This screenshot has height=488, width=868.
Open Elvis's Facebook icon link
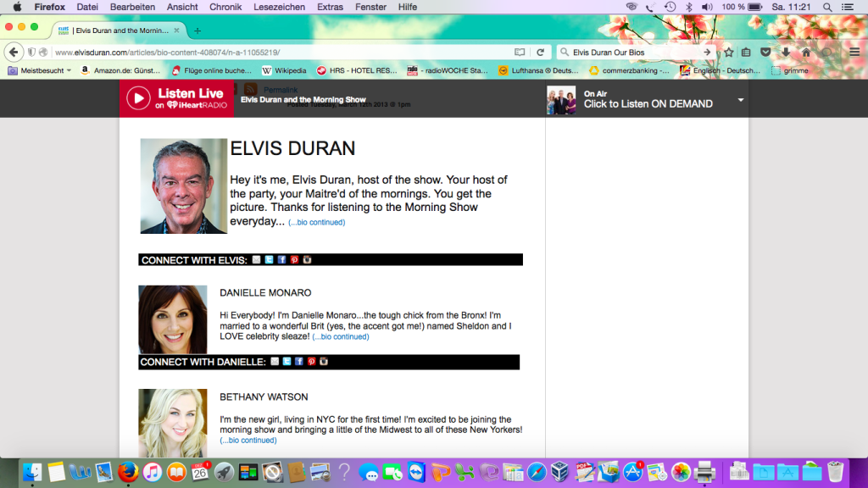pos(281,260)
